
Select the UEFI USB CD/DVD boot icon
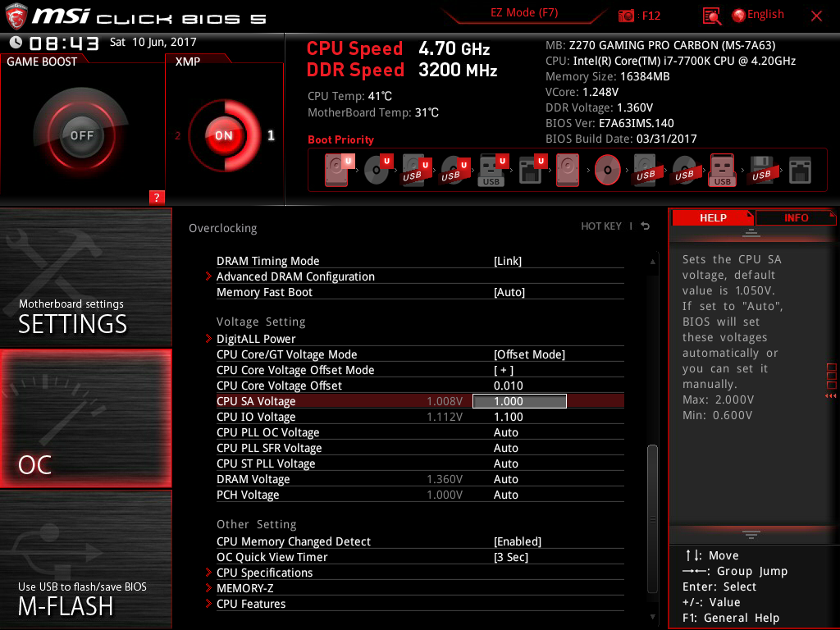(x=454, y=170)
